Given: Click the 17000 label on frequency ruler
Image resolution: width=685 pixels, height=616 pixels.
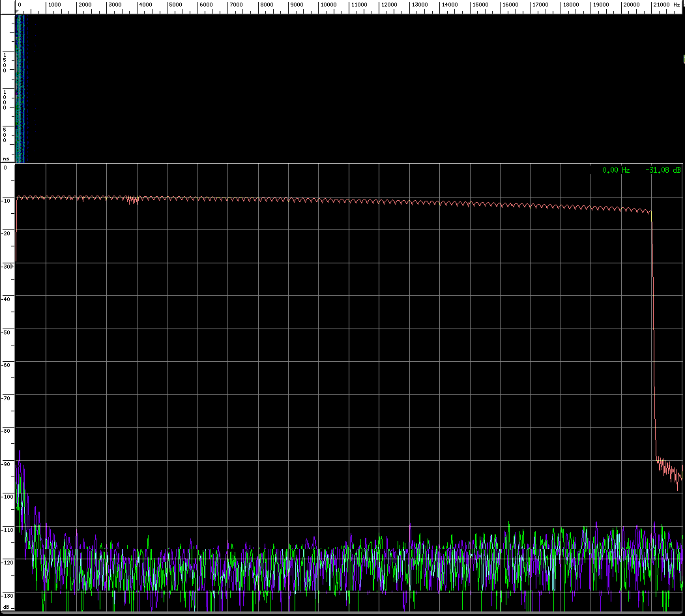Looking at the screenshot, I should tap(540, 5).
